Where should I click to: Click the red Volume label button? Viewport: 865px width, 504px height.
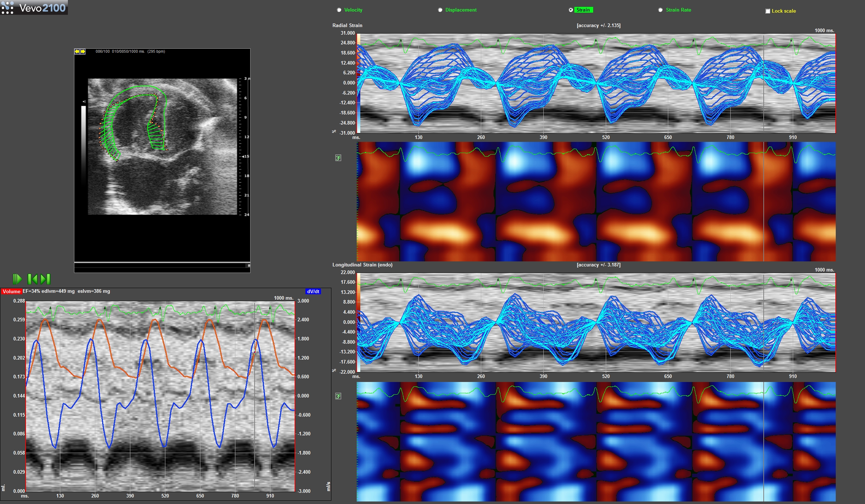pyautogui.click(x=11, y=291)
